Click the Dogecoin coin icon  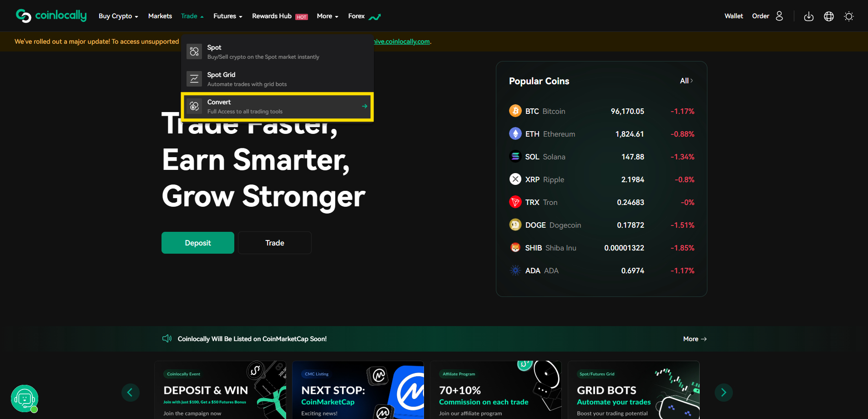(515, 225)
